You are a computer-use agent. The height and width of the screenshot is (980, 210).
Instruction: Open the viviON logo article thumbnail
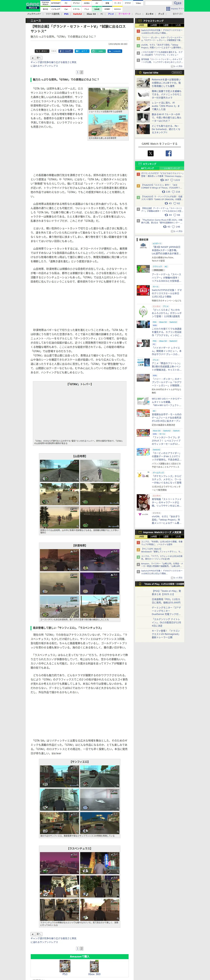[143, 514]
